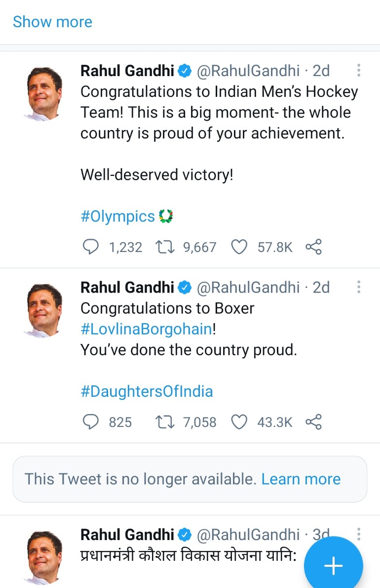Expand thread with Show more
The height and width of the screenshot is (588, 380).
pyautogui.click(x=52, y=22)
